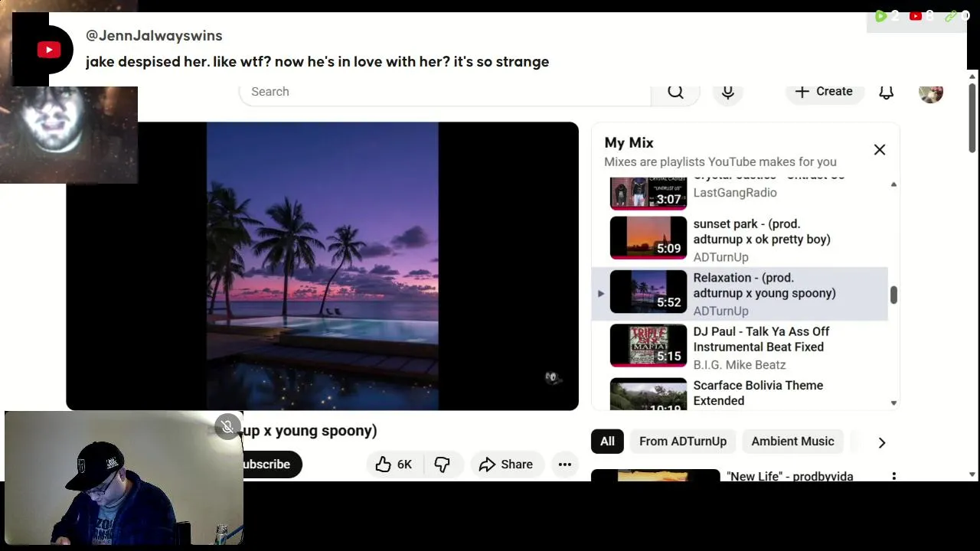
Task: Click LastGangRadio channel name
Action: 735,193
